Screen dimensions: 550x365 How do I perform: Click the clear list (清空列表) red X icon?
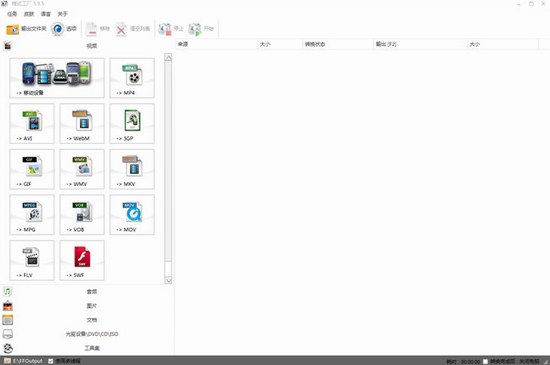click(x=121, y=29)
